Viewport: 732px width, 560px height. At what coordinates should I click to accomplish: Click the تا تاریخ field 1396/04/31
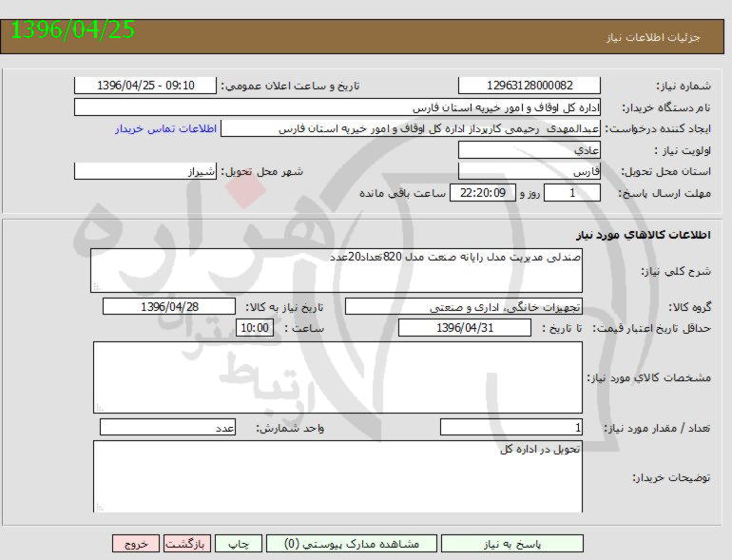[x=465, y=328]
